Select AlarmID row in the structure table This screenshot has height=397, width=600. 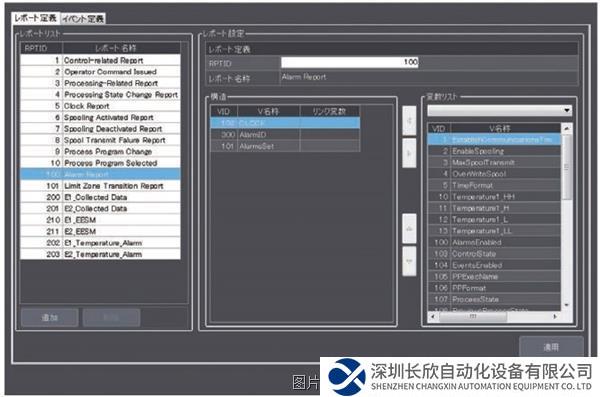coord(285,135)
